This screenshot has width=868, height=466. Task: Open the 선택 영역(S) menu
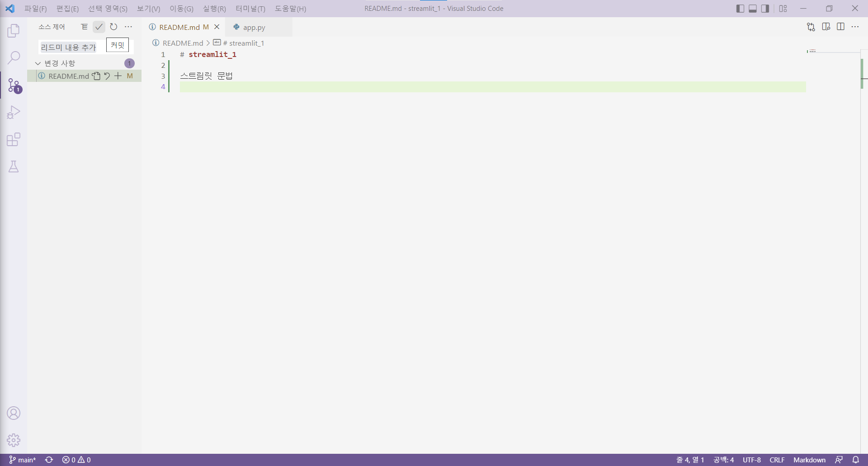pyautogui.click(x=108, y=9)
